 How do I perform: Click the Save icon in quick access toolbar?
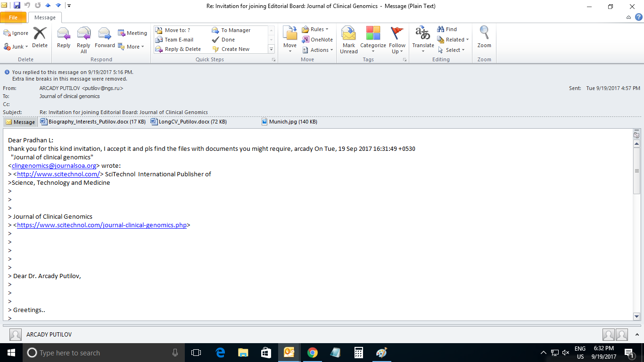coord(17,6)
